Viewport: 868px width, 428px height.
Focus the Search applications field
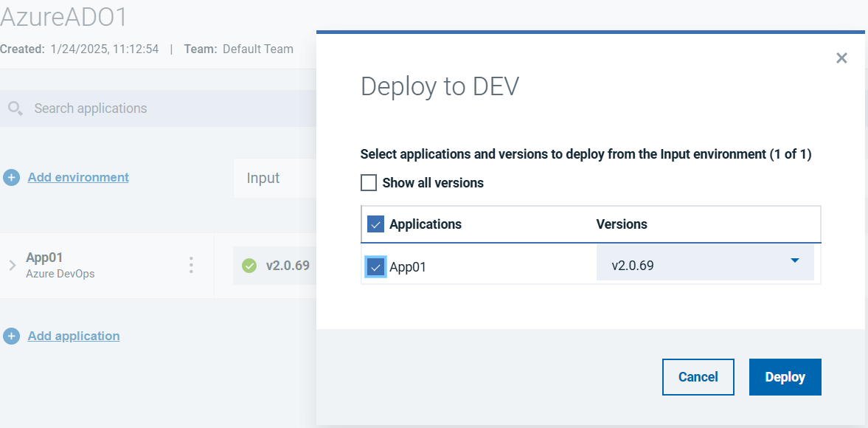click(x=162, y=108)
